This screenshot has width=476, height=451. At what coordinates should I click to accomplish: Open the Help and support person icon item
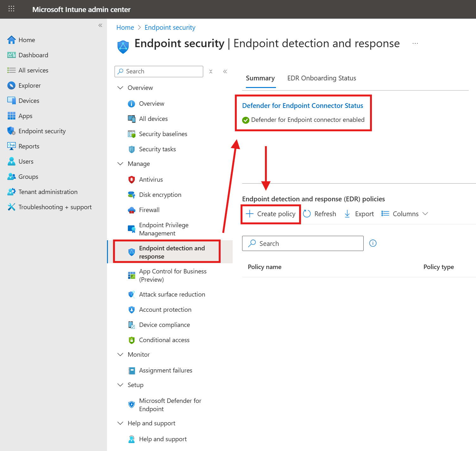[x=131, y=439]
